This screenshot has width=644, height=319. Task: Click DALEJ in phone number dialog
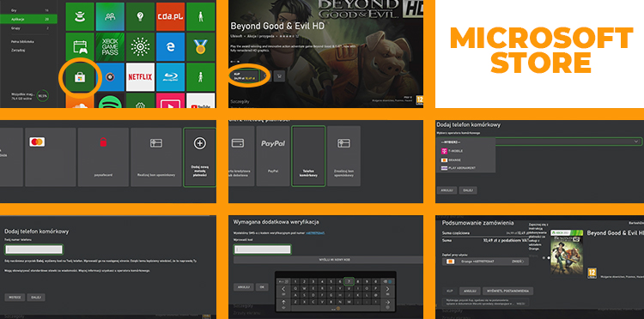[x=36, y=298]
